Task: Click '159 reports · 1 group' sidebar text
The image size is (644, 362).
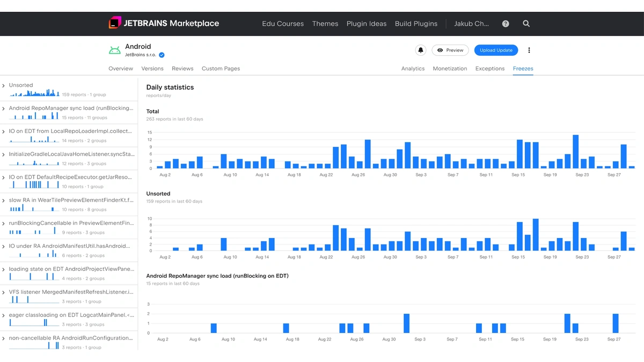Action: [x=84, y=95]
